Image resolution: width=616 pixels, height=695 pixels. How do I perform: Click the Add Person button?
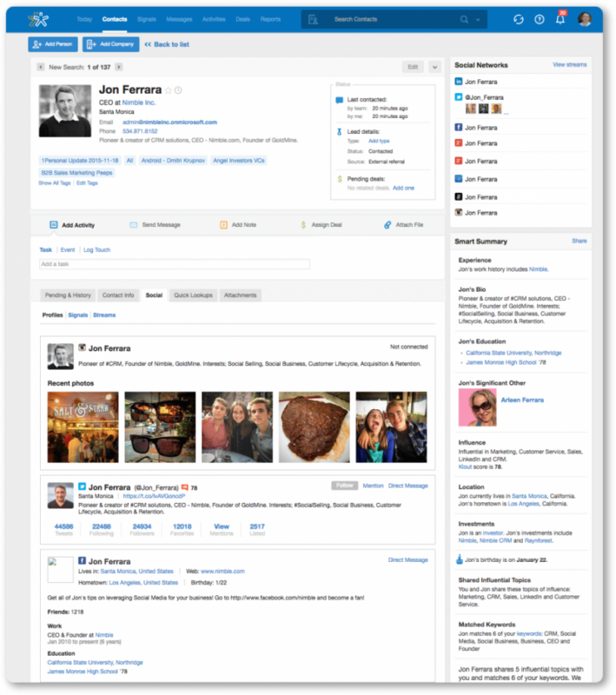tap(53, 44)
